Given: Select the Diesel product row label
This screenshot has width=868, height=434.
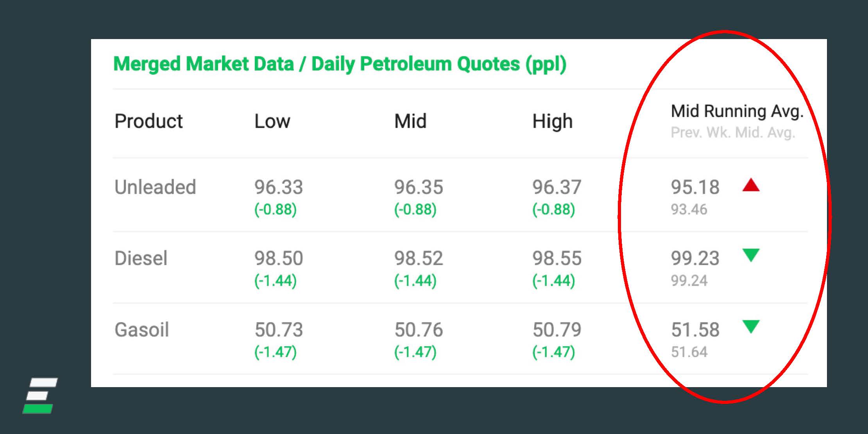Looking at the screenshot, I should pos(141,258).
